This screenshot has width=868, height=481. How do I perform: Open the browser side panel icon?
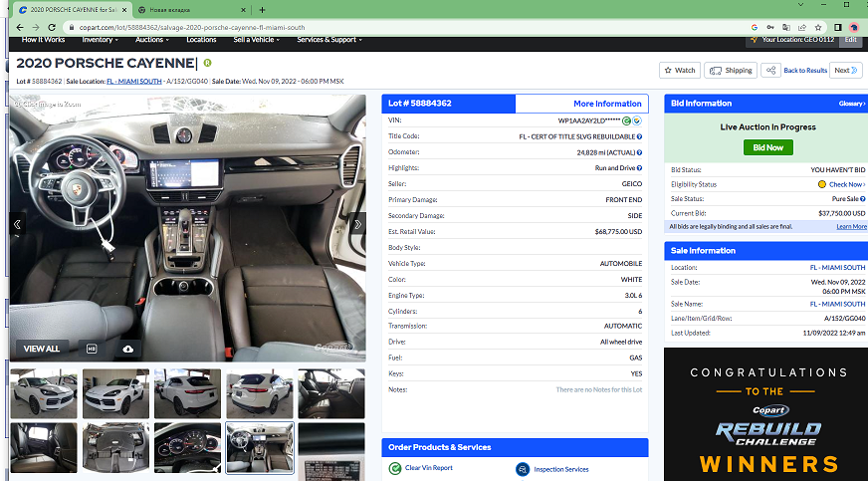click(x=837, y=27)
